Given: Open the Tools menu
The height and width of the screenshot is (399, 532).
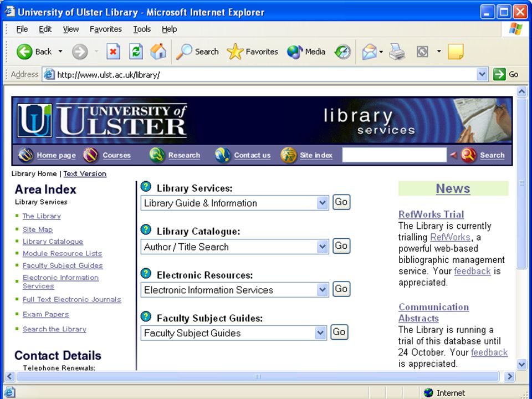Looking at the screenshot, I should pos(142,29).
